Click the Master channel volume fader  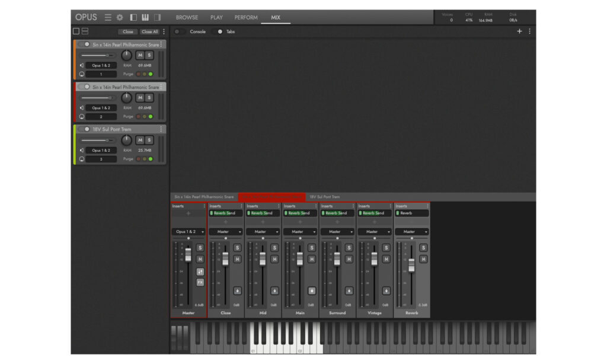(188, 255)
